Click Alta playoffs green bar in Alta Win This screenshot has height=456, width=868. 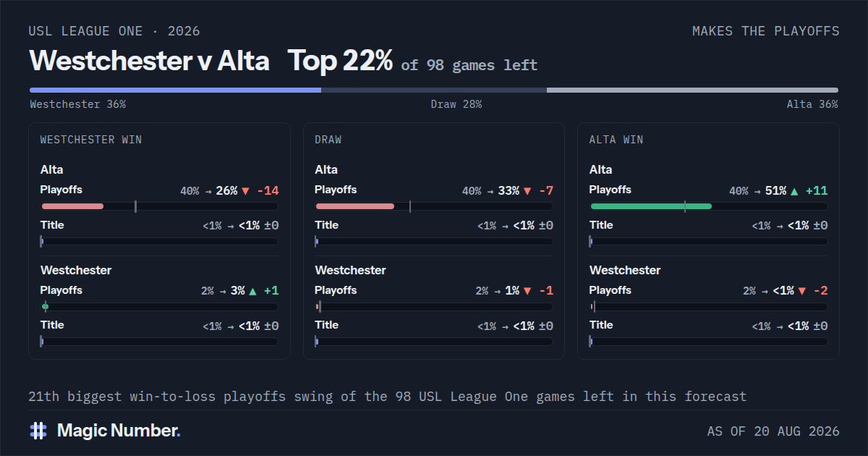[x=651, y=206]
